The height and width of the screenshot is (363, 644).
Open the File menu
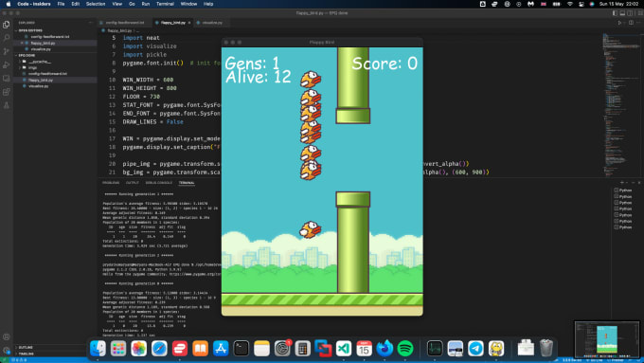(61, 4)
